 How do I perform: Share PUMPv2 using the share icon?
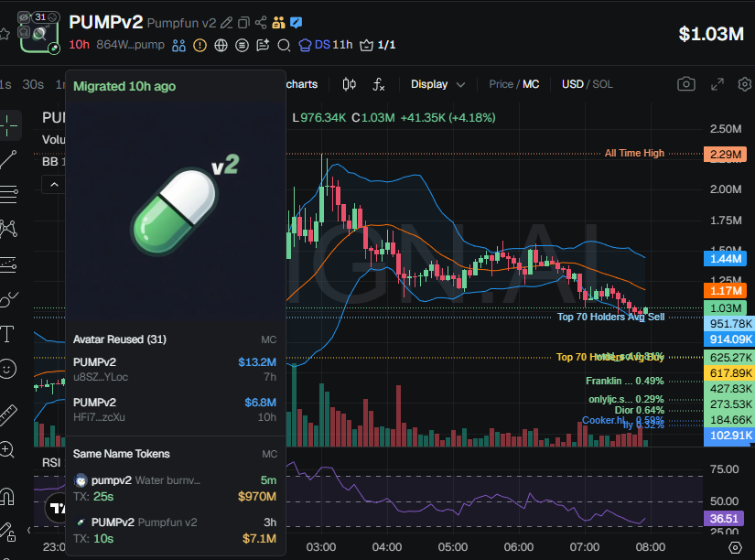tap(261, 23)
